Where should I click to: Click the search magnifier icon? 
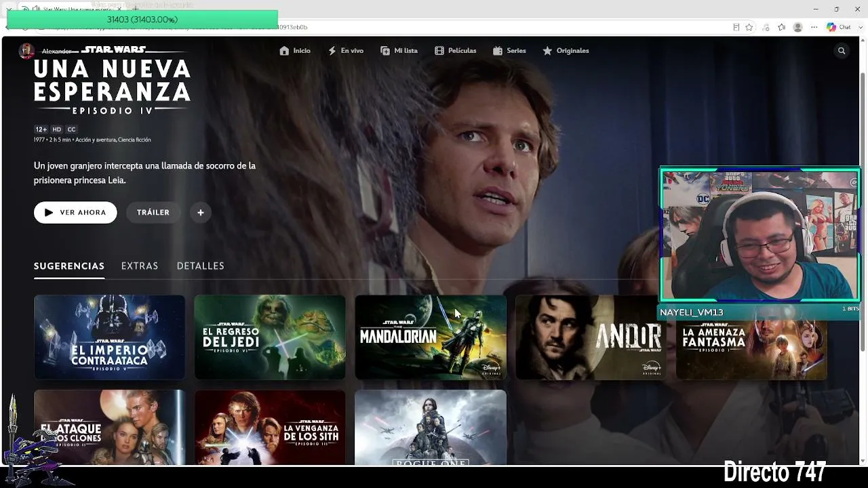(842, 51)
